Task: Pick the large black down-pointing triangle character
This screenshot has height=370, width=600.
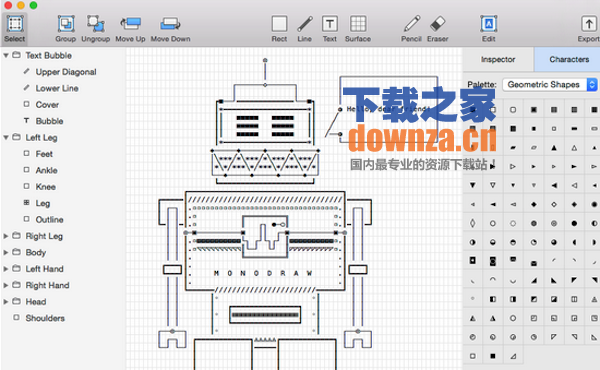Action: tap(473, 185)
